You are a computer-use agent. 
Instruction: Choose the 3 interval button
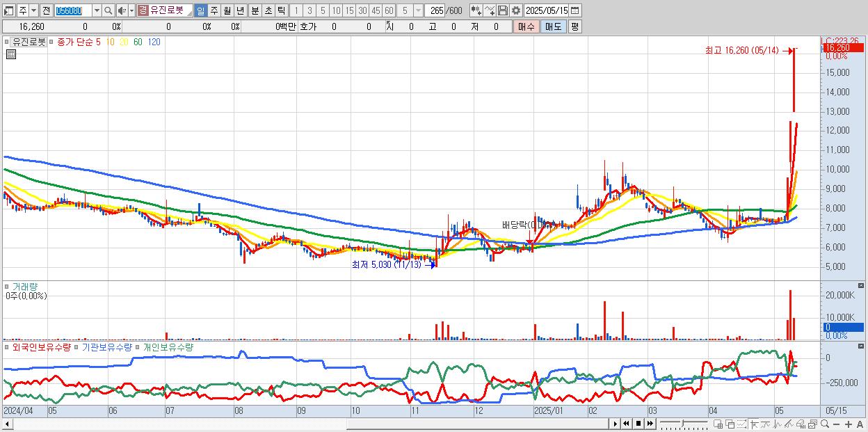click(x=310, y=10)
